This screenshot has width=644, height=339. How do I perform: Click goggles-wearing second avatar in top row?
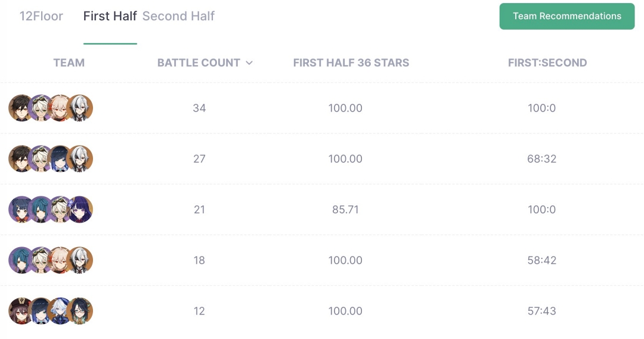pos(41,108)
